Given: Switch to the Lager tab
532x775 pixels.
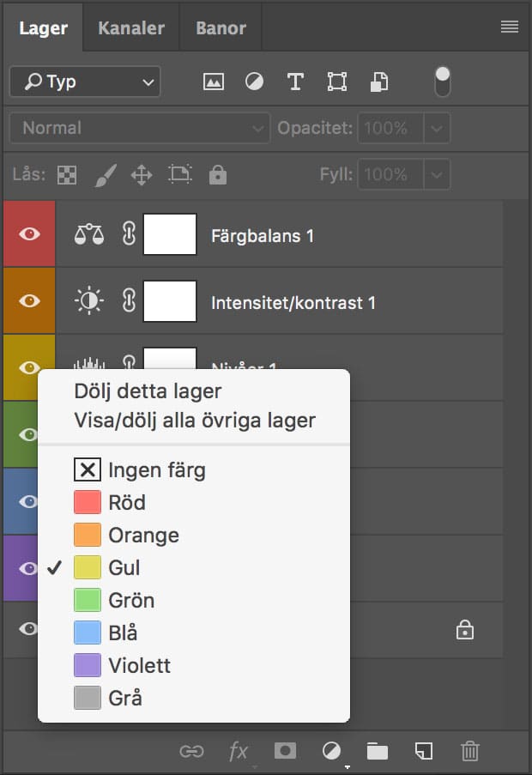Looking at the screenshot, I should (x=43, y=28).
